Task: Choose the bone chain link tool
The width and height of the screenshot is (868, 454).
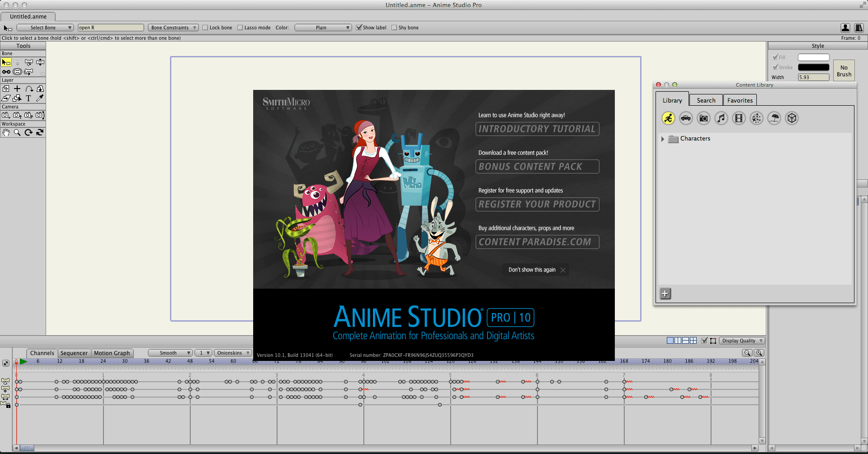Action: pos(6,72)
